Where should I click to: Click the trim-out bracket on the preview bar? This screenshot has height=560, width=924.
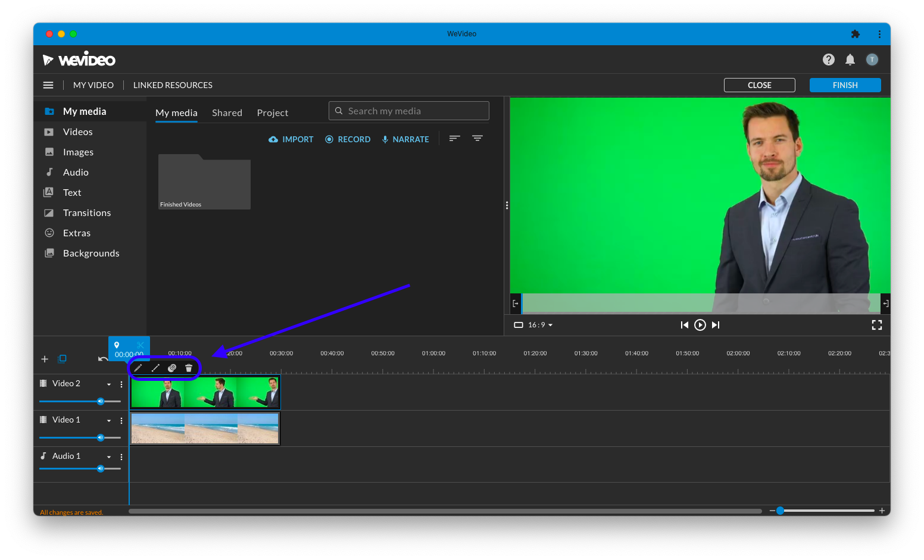pyautogui.click(x=885, y=304)
